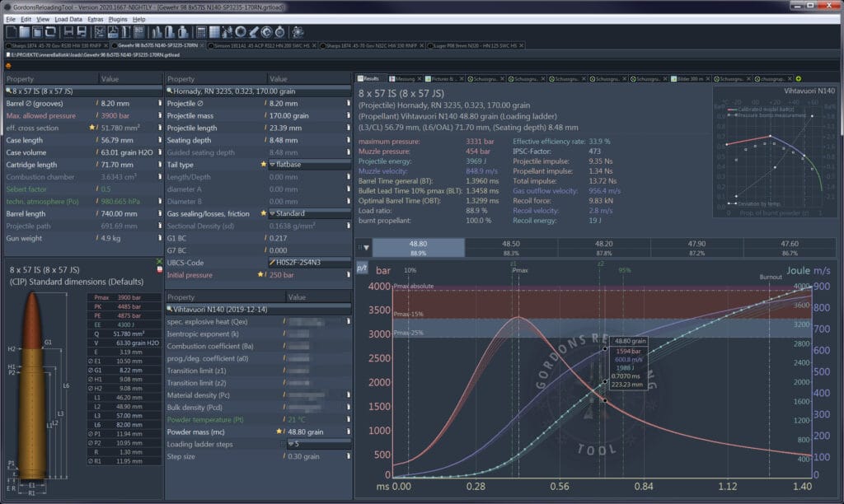The width and height of the screenshot is (844, 504).
Task: Click the green plus add-tab icon
Action: tap(798, 78)
